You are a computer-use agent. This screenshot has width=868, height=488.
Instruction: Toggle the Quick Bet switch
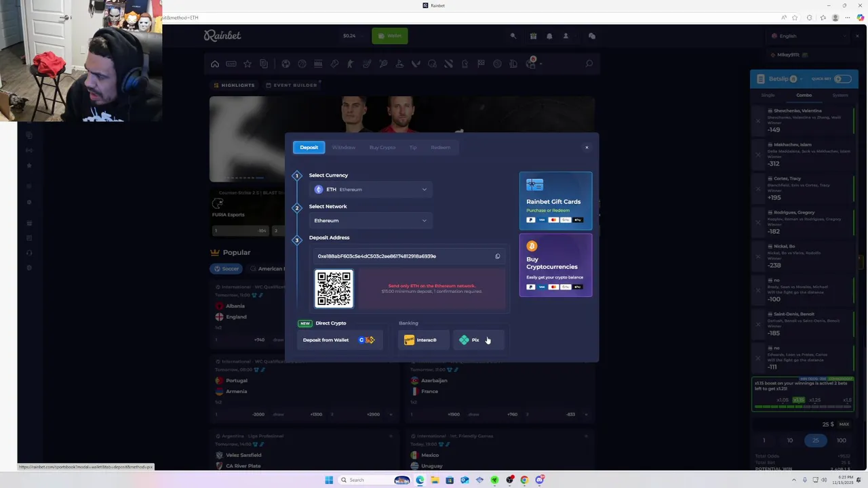(843, 79)
